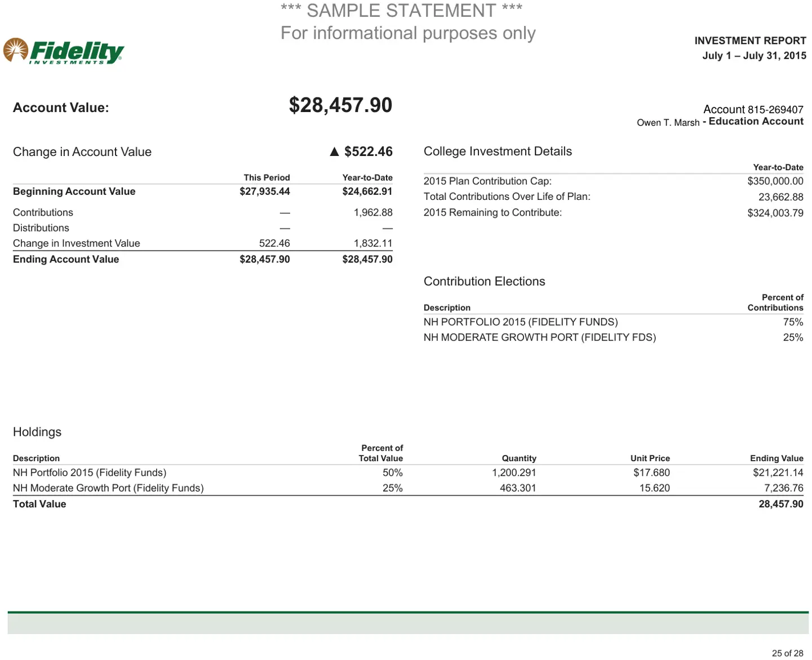Viewport: 812px width, 660px height.
Task: Select the "NH Portfolio 2015 (Fidelity Funds)" holding
Action: [90, 472]
